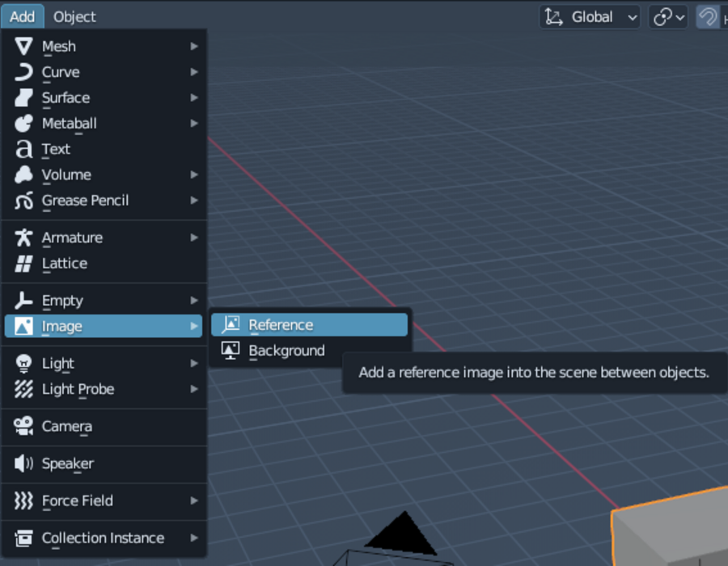Select the Metaball icon
This screenshot has height=566, width=728.
23,124
